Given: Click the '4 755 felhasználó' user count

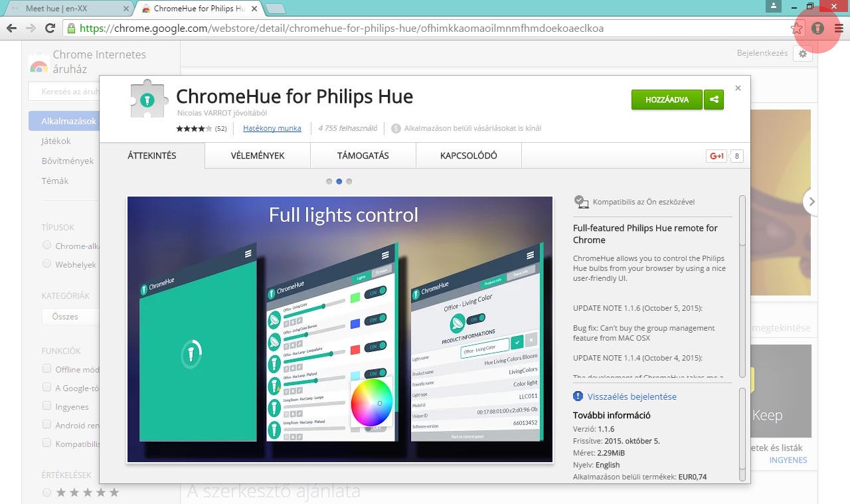Looking at the screenshot, I should 348,128.
